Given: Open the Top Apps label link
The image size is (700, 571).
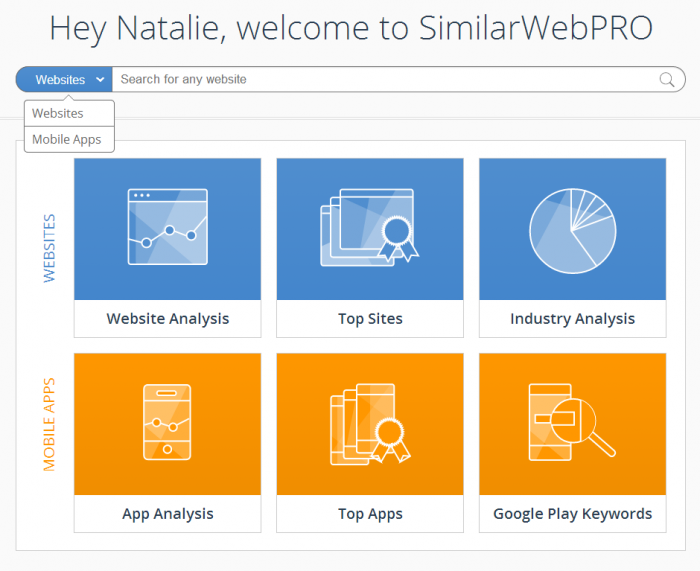Looking at the screenshot, I should click(x=370, y=514).
